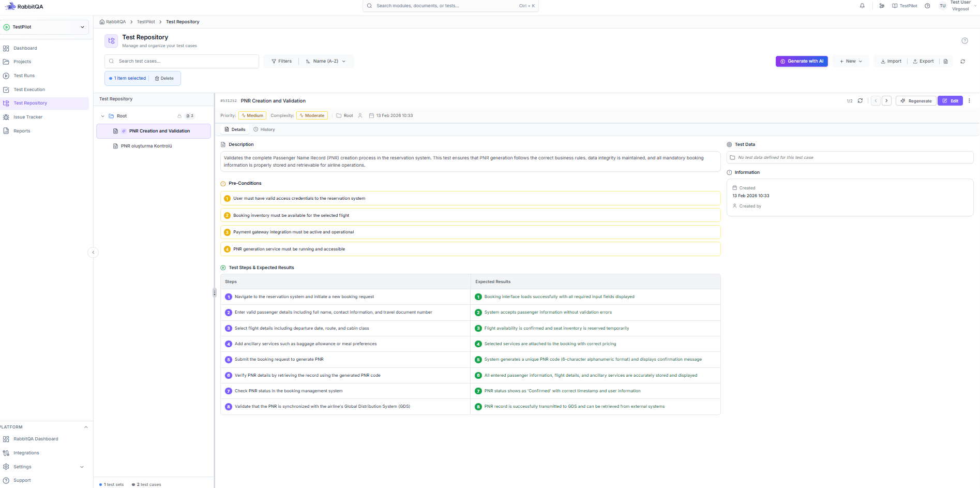Click the Generate with AI button
The height and width of the screenshot is (488, 980).
802,61
